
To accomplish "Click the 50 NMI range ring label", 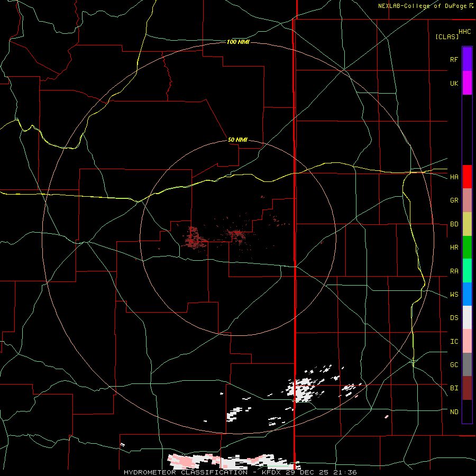I will (x=237, y=140).
